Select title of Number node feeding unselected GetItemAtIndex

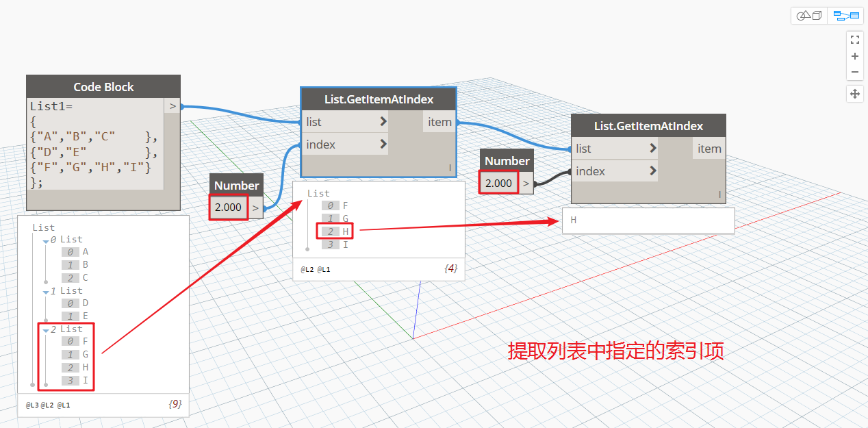click(x=507, y=161)
